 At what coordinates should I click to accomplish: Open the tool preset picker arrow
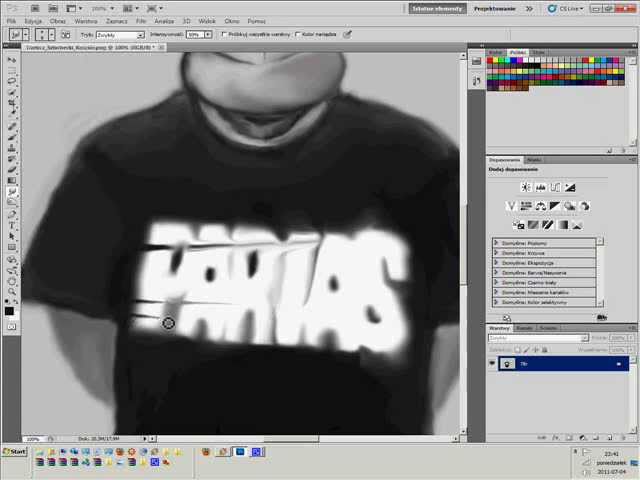pos(26,35)
